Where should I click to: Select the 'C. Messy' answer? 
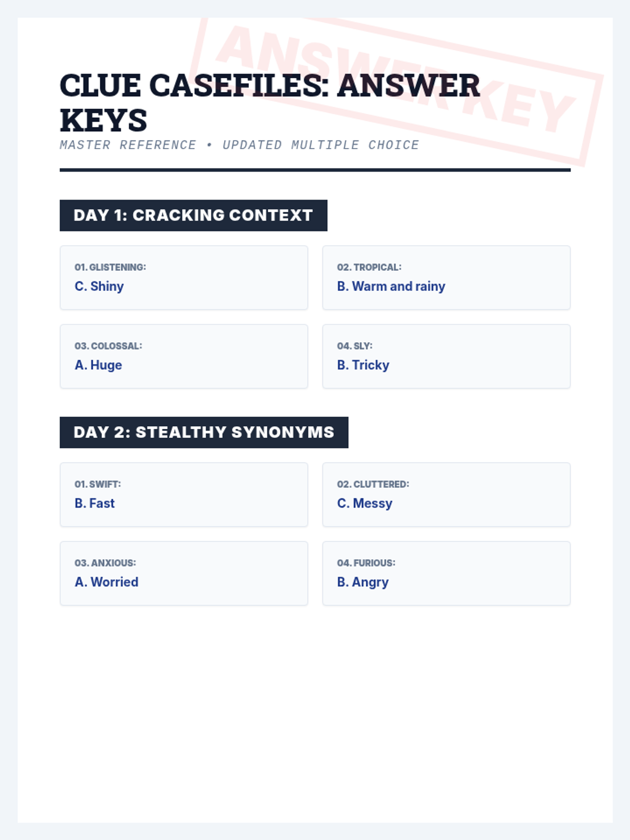coord(365,503)
